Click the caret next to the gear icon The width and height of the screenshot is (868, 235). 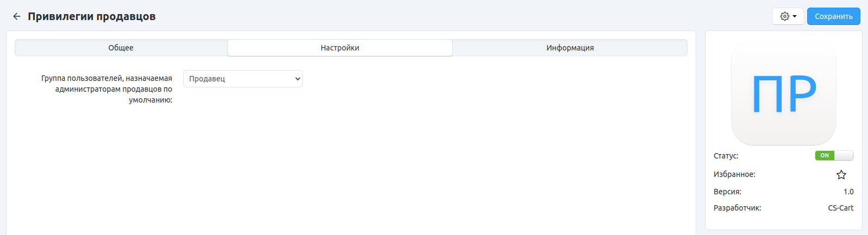pyautogui.click(x=795, y=16)
